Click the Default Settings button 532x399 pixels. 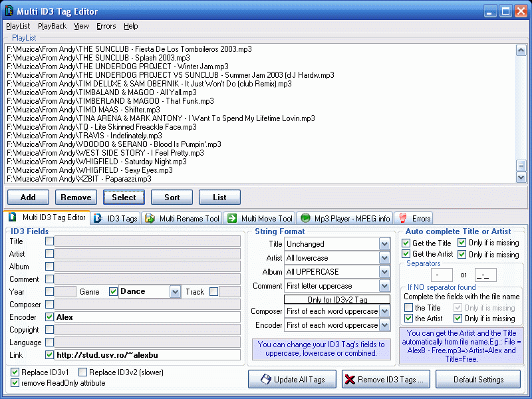(x=478, y=379)
